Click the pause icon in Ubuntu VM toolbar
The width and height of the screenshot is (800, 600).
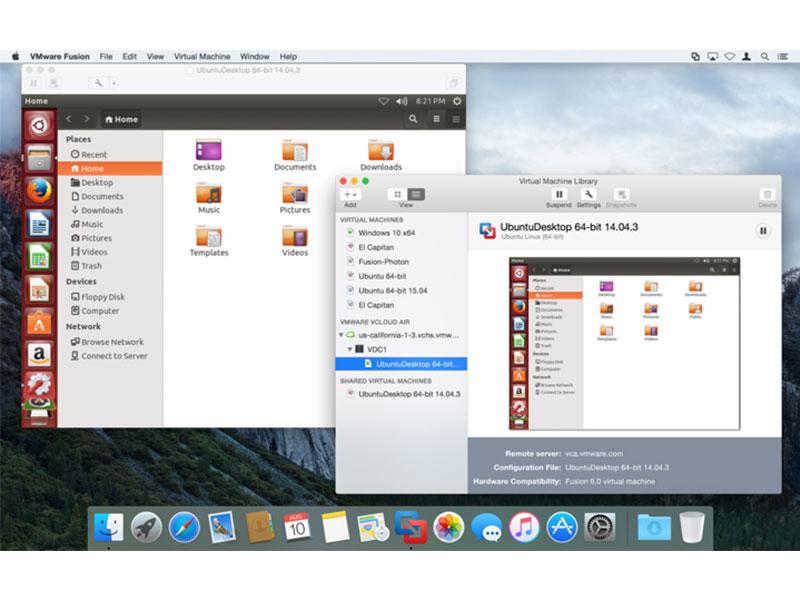point(34,83)
